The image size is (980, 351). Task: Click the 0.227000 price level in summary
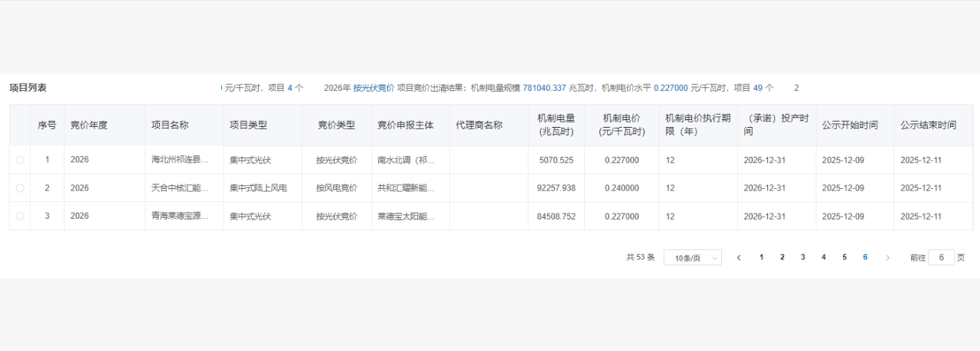671,88
